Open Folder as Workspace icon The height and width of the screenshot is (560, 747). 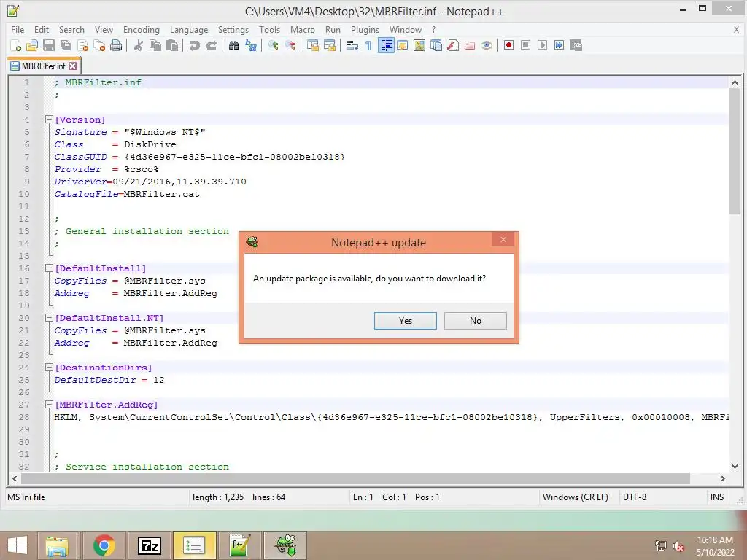[470, 45]
